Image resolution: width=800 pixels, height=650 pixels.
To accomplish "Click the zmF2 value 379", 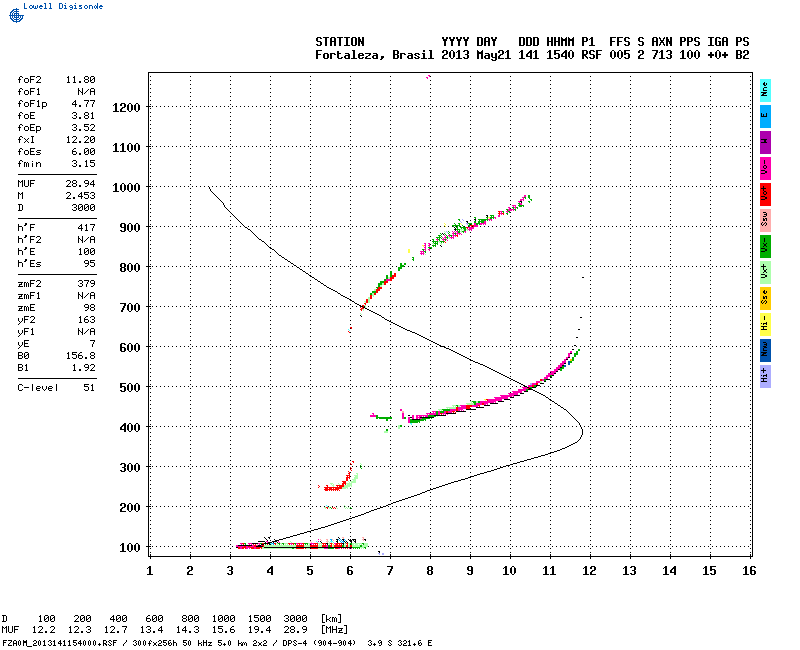I will (86, 284).
